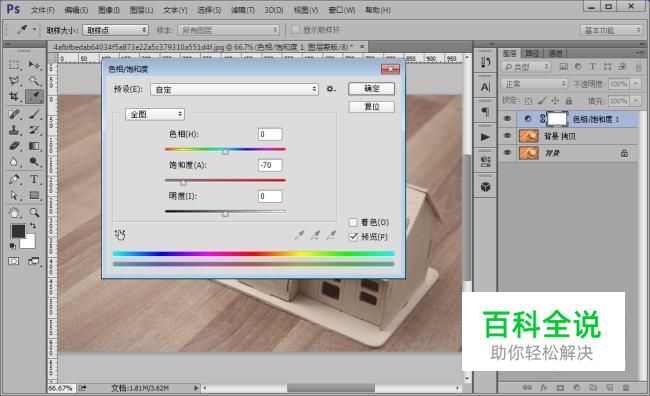Enable the 着色 (Colorize) checkbox

pos(353,222)
